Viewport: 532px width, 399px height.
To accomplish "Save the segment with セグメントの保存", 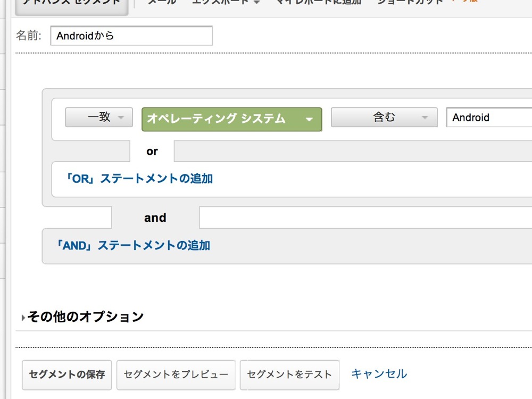I will [67, 375].
